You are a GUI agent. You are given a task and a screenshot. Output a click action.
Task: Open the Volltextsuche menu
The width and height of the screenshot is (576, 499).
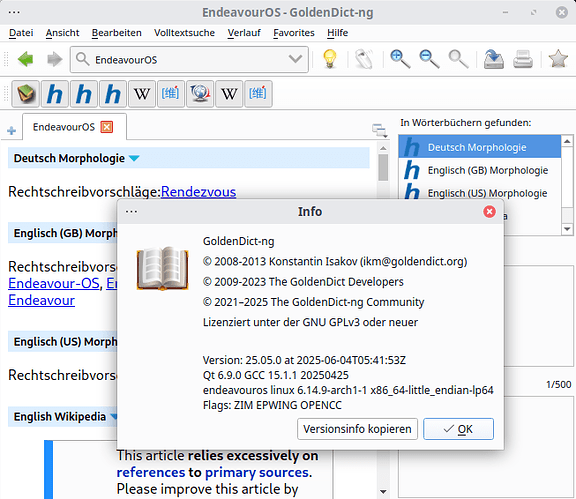pyautogui.click(x=184, y=33)
